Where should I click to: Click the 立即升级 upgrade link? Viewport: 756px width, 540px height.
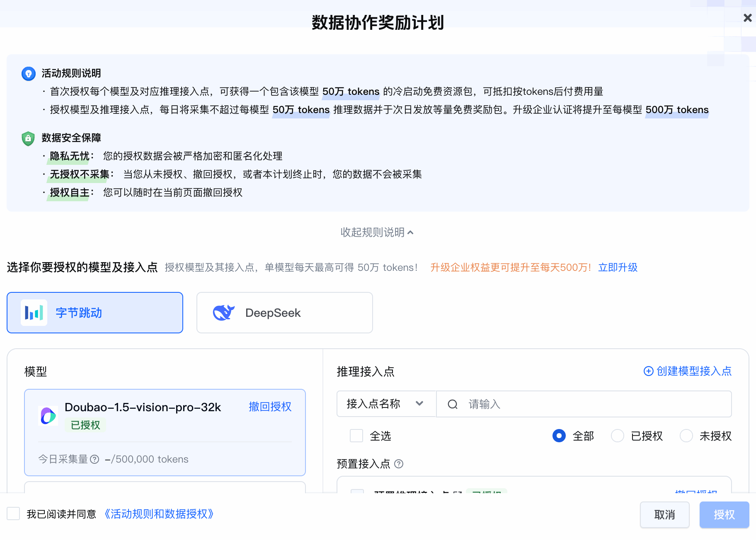pyautogui.click(x=617, y=267)
